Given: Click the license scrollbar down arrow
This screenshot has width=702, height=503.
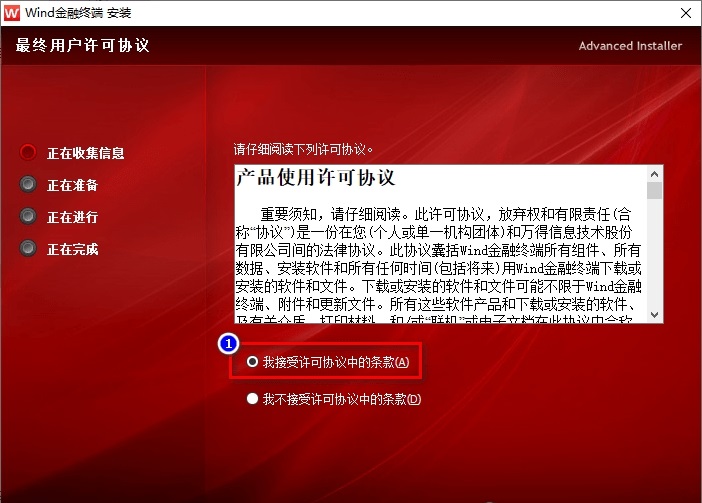Looking at the screenshot, I should (655, 315).
